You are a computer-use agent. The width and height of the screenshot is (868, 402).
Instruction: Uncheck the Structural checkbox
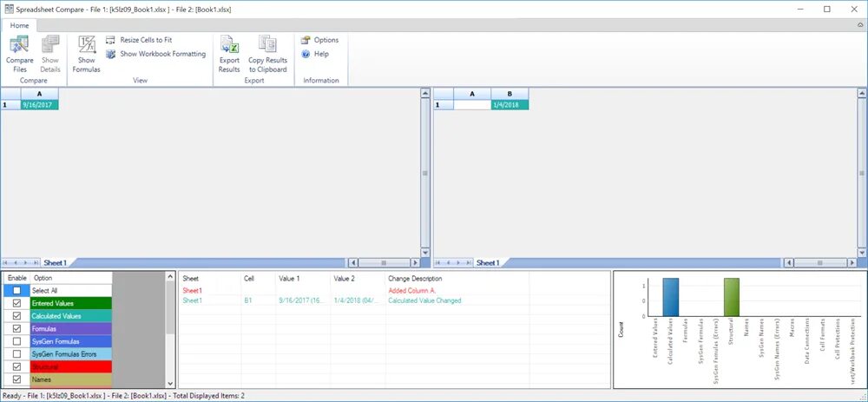pyautogui.click(x=17, y=367)
